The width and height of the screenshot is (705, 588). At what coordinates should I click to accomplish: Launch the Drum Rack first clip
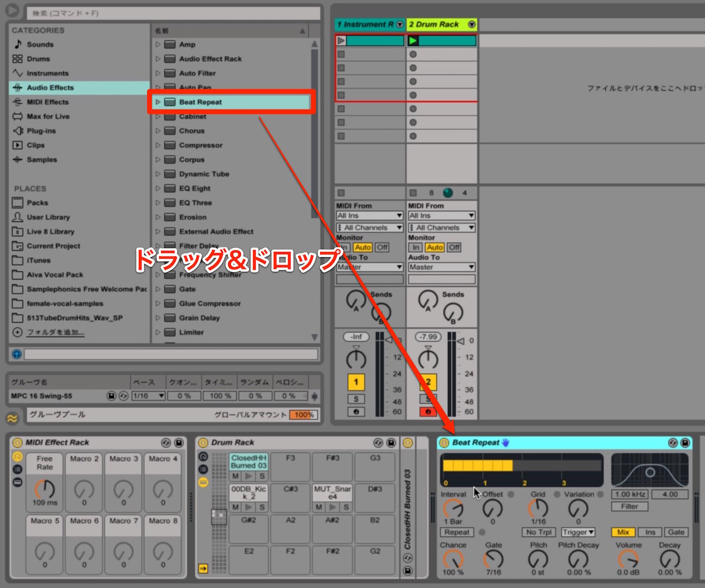coord(413,40)
